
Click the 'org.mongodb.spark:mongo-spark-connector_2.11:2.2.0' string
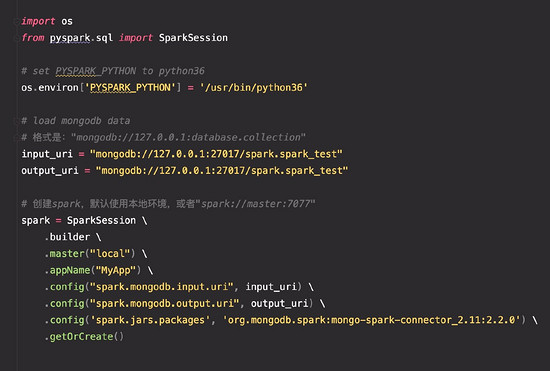(372, 320)
